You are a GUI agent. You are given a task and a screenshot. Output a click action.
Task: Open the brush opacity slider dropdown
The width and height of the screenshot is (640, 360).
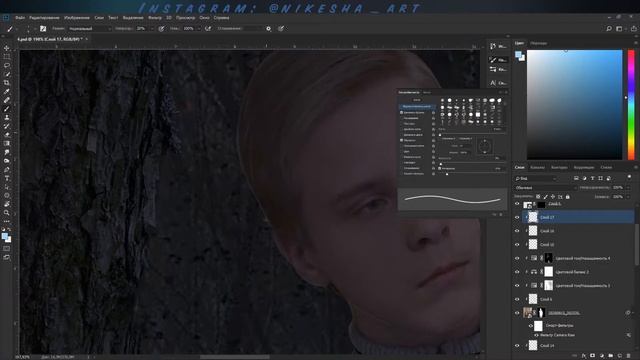click(x=152, y=29)
